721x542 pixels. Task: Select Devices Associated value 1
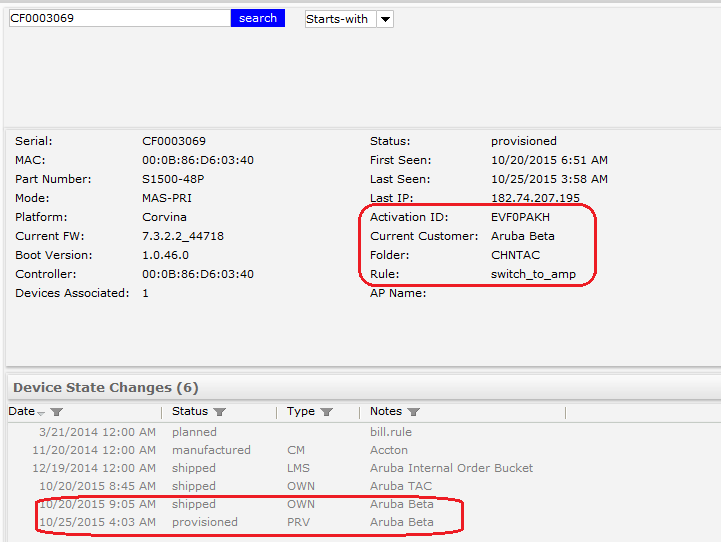(145, 293)
